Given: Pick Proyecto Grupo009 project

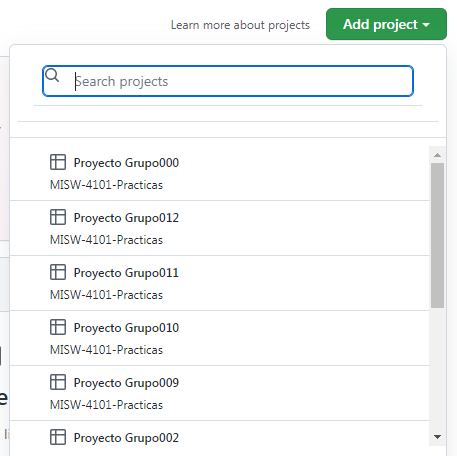Looking at the screenshot, I should (219, 393).
